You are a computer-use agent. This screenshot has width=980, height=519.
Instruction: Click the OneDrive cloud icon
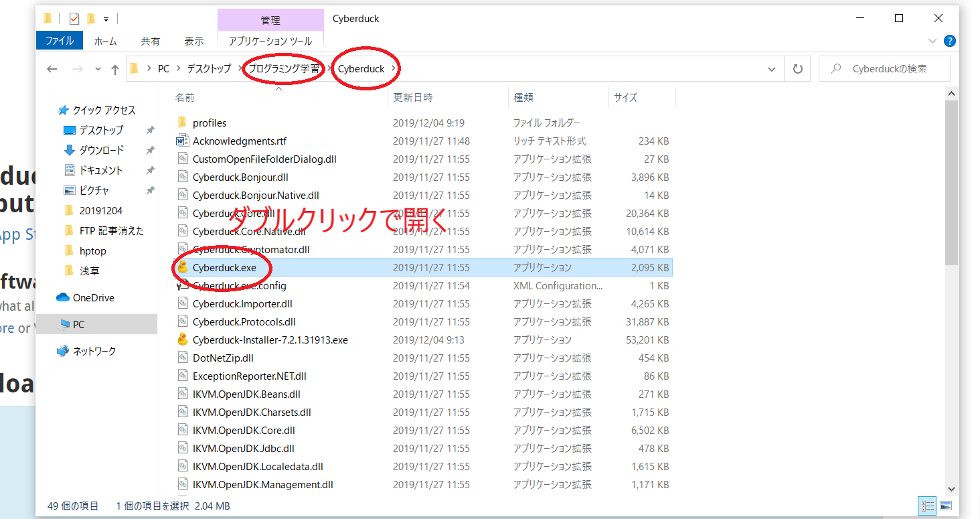[x=63, y=297]
